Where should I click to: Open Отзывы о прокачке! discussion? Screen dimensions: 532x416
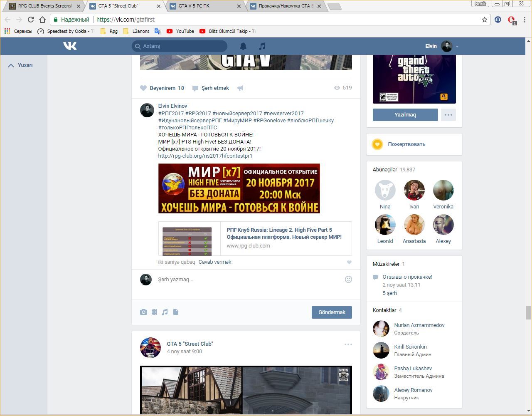407,277
